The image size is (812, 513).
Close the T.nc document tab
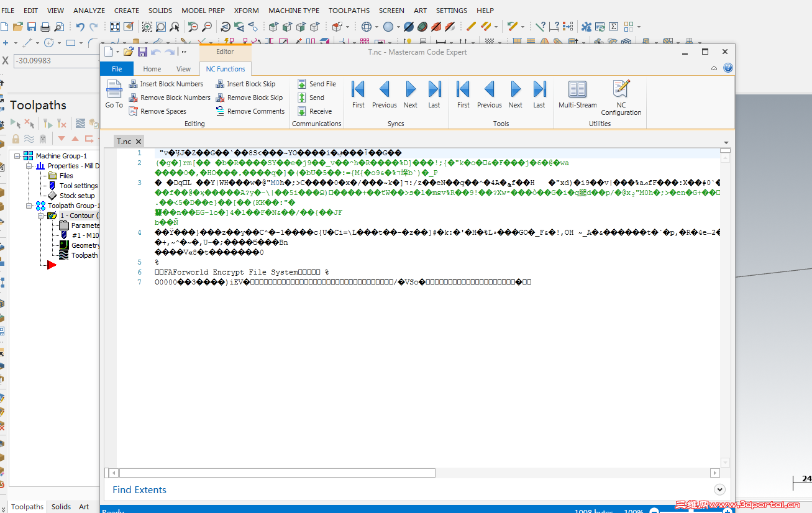[x=139, y=142]
